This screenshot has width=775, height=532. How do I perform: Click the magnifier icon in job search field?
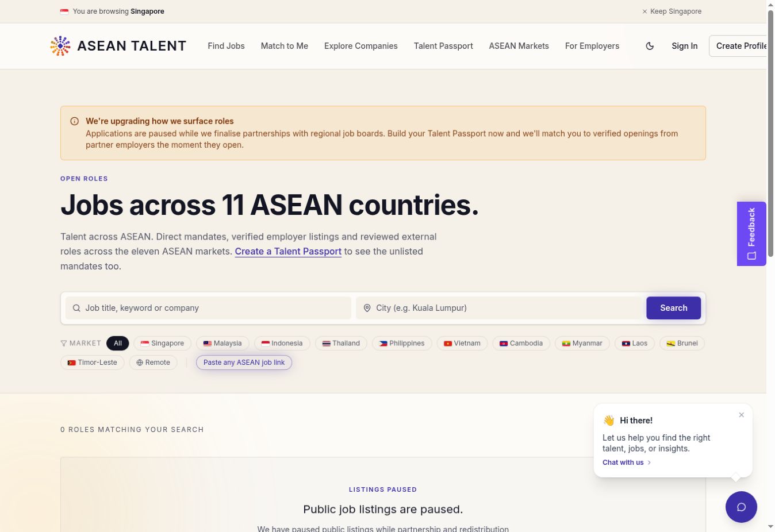click(x=76, y=308)
